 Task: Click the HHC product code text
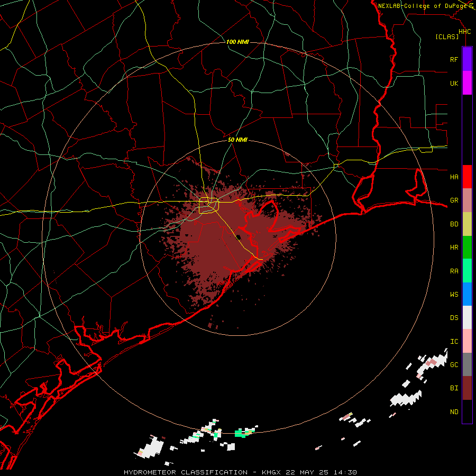465,32
